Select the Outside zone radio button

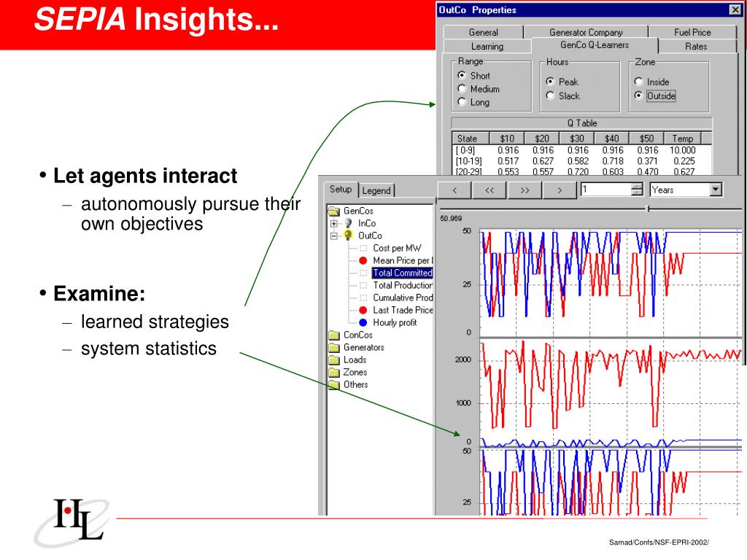click(639, 96)
